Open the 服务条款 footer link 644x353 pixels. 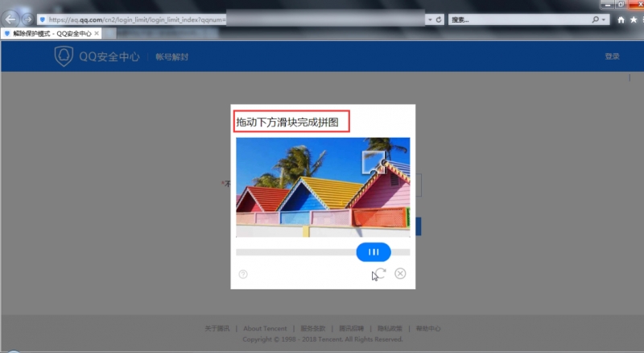pos(313,328)
